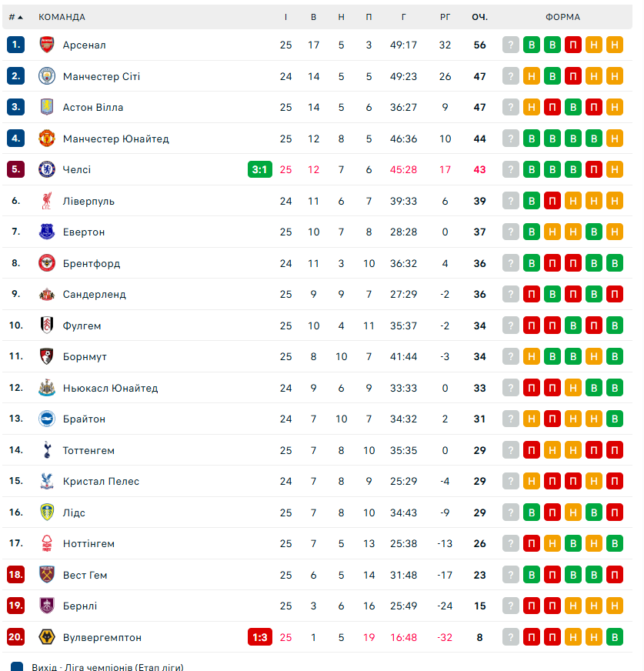Image resolution: width=644 pixels, height=671 pixels.
Task: Click Chelsea's green 3:1 live score badge
Action: 260,169
